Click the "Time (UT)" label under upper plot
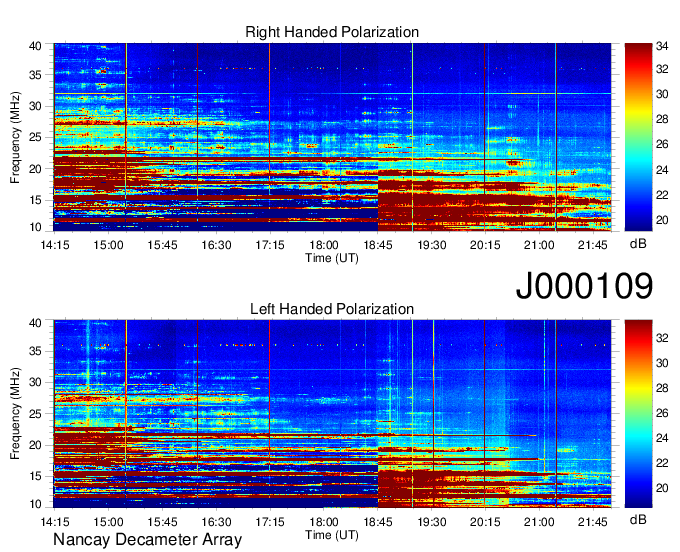 (332, 258)
